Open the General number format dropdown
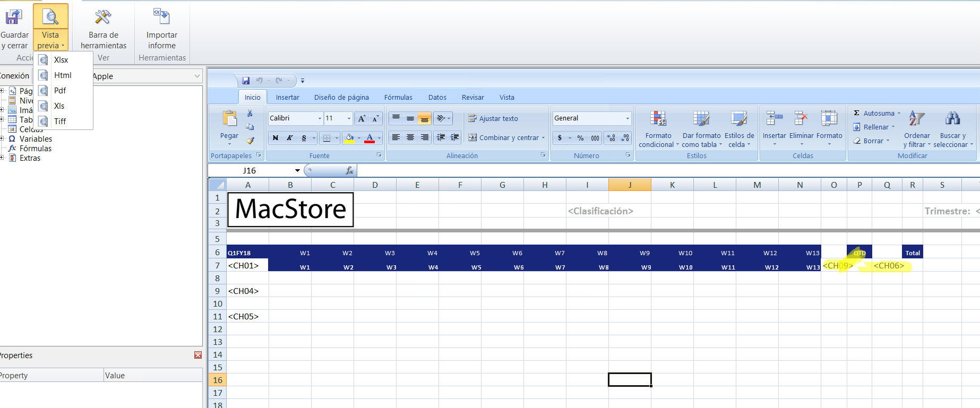The width and height of the screenshot is (980, 408). [x=627, y=118]
